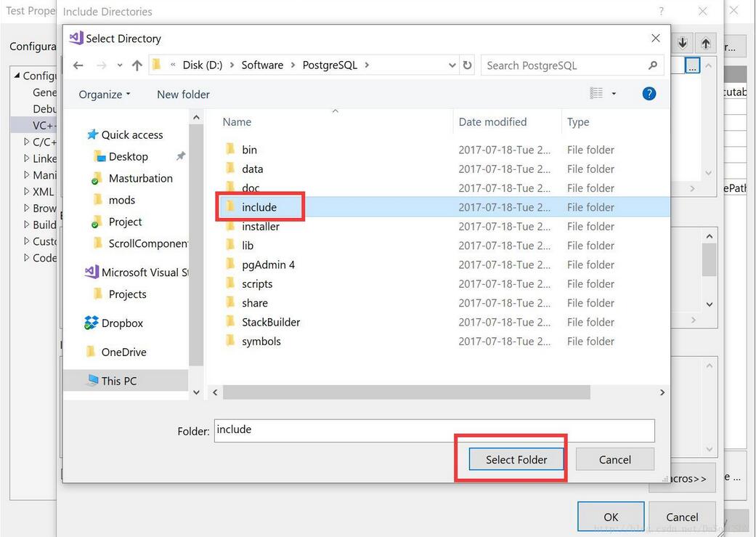Sort by the Type column
This screenshot has width=756, height=537.
point(578,122)
